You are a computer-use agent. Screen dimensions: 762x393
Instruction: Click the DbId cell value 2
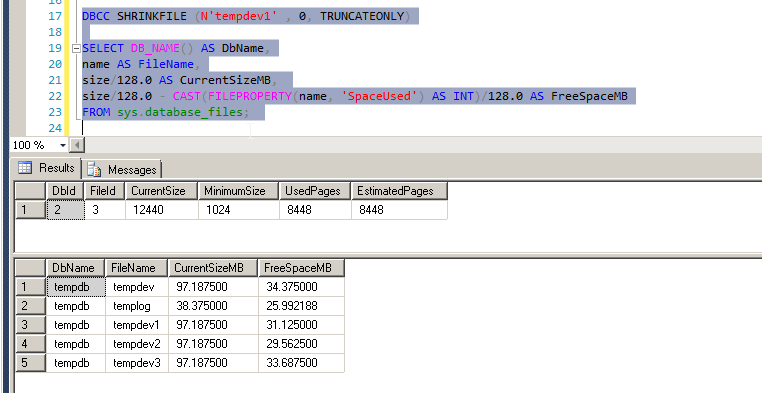(x=66, y=210)
